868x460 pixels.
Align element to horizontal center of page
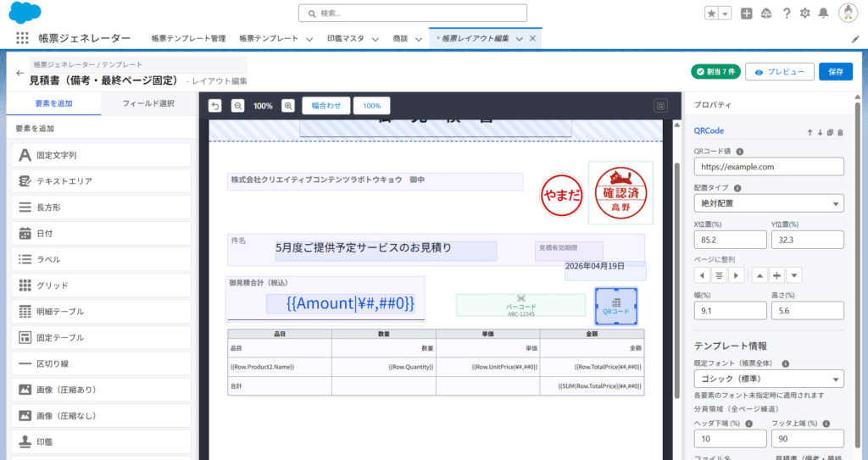tap(719, 275)
